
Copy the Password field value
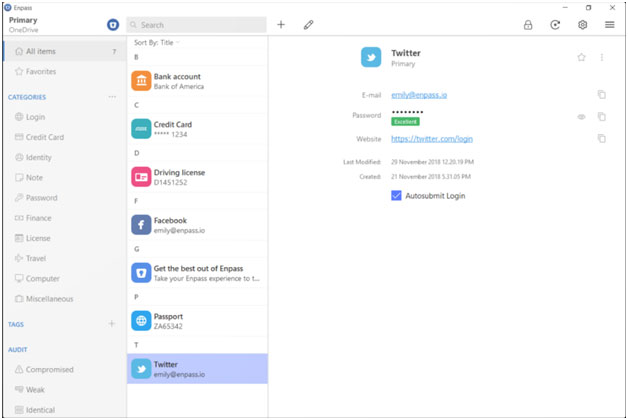(602, 117)
